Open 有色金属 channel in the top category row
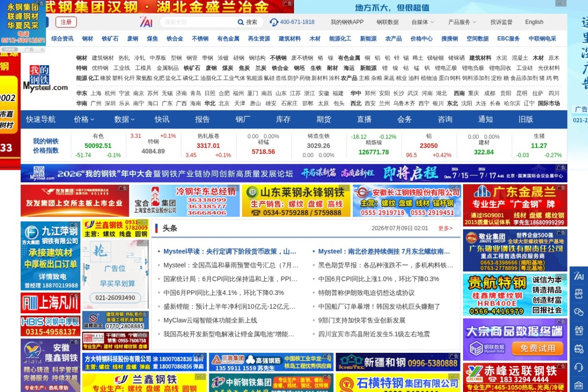Image resolution: width=588 pixels, height=392 pixels. 228,39
